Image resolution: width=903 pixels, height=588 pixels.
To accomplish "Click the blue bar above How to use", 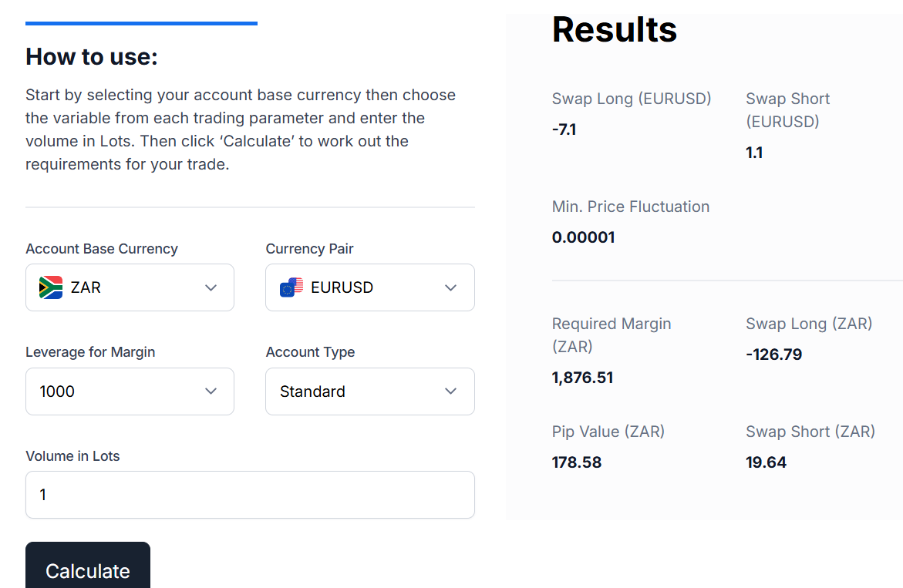I will 141,23.
